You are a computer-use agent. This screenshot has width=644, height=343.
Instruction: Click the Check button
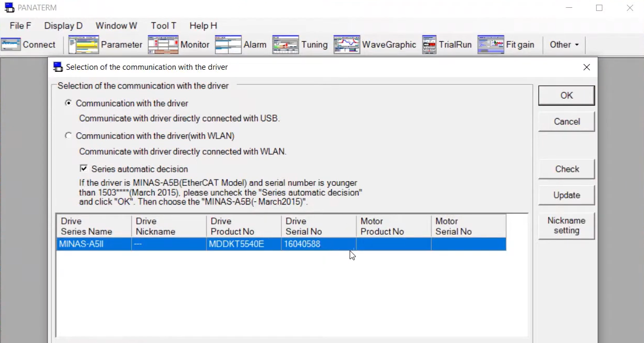pyautogui.click(x=566, y=169)
